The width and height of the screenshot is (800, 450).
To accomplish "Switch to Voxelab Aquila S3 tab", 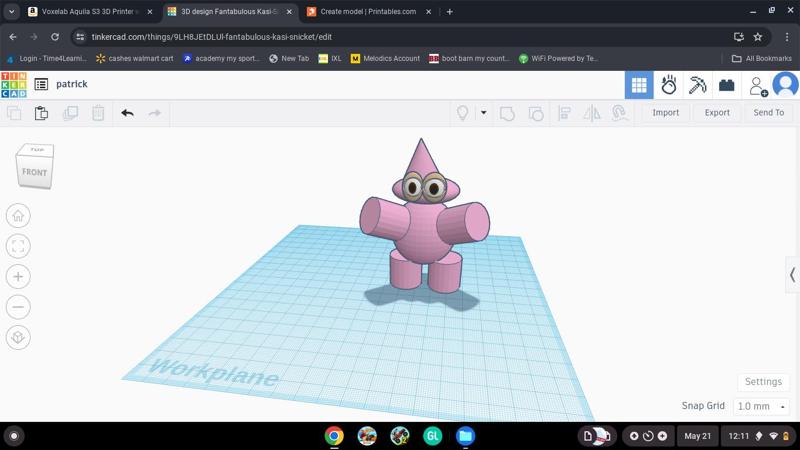I will click(87, 12).
